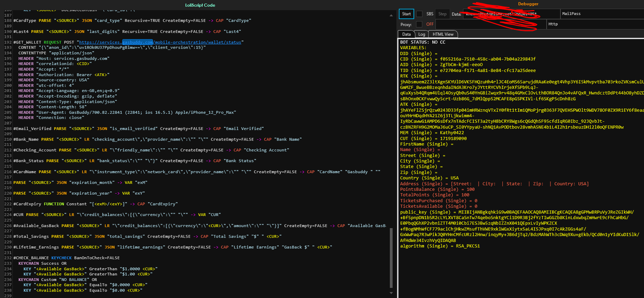The height and width of the screenshot is (298, 644).
Task: Click the 'EqualTo "$0.00 <CUR>"' key line
Action: click(83, 290)
